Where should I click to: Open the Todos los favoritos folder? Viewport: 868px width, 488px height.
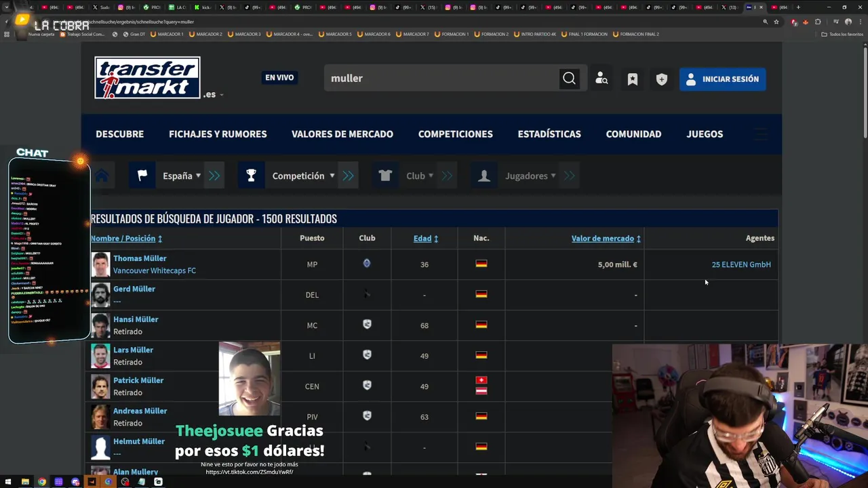[843, 34]
